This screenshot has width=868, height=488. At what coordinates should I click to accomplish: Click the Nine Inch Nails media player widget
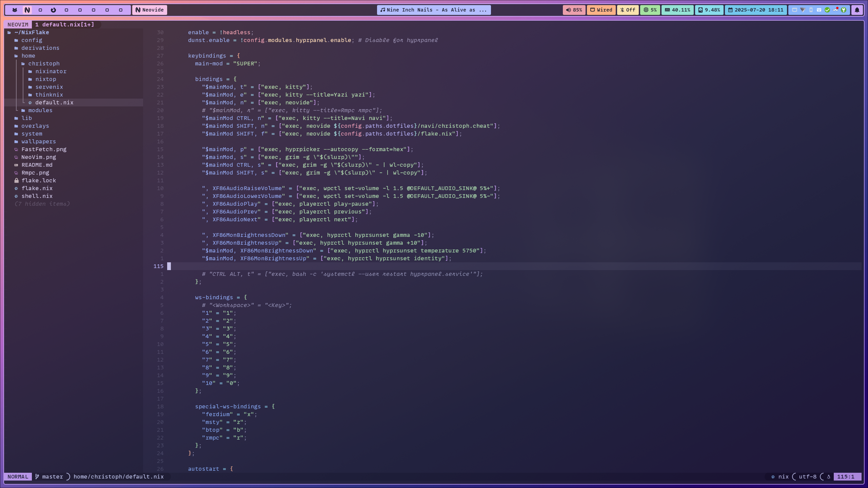pyautogui.click(x=433, y=10)
